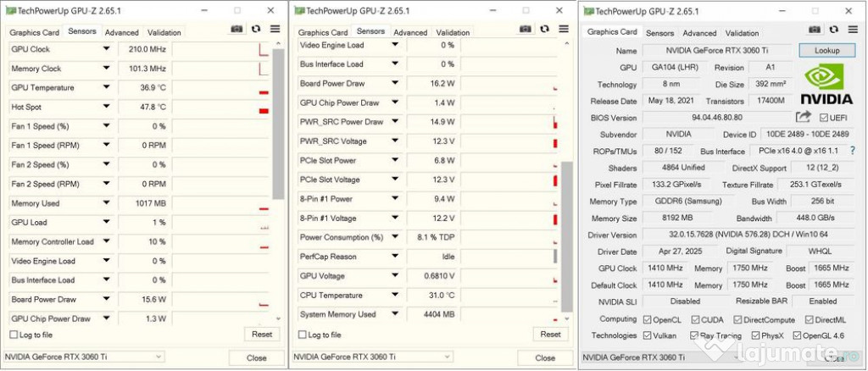Click refresh icon in left GPU-Z window
The width and height of the screenshot is (868, 371).
click(256, 30)
